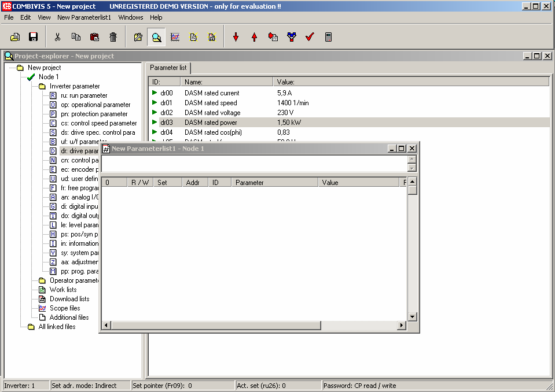Screen dimensions: 555x392
Task: Click the N icon of control parameter group
Action: [53, 160]
